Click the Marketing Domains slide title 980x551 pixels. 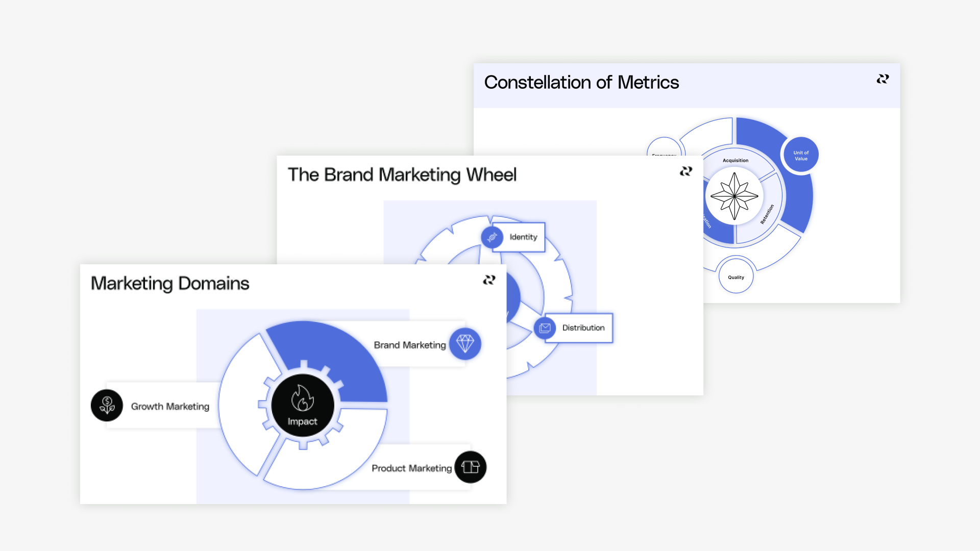(170, 283)
